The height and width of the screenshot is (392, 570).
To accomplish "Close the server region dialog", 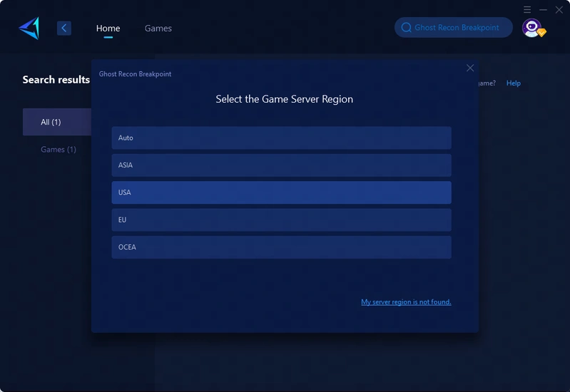I will 469,68.
